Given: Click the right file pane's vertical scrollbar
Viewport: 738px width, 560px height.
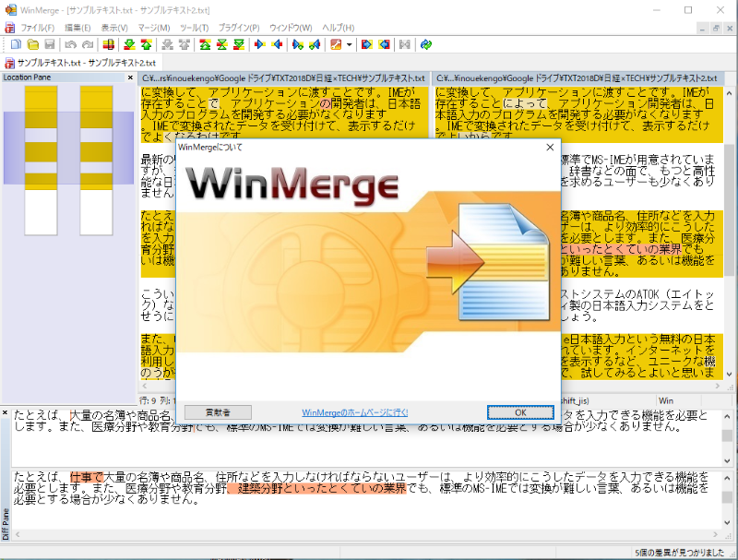Looking at the screenshot, I should (x=730, y=231).
